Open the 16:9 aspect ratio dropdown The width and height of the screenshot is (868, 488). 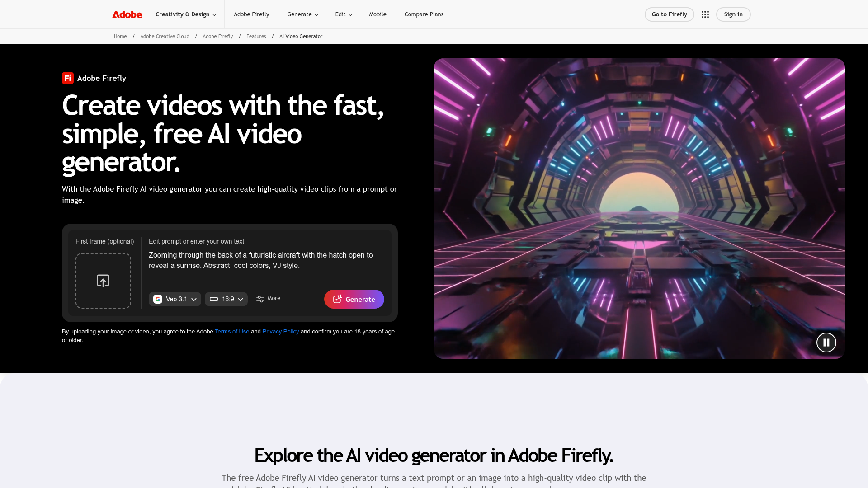(x=226, y=299)
